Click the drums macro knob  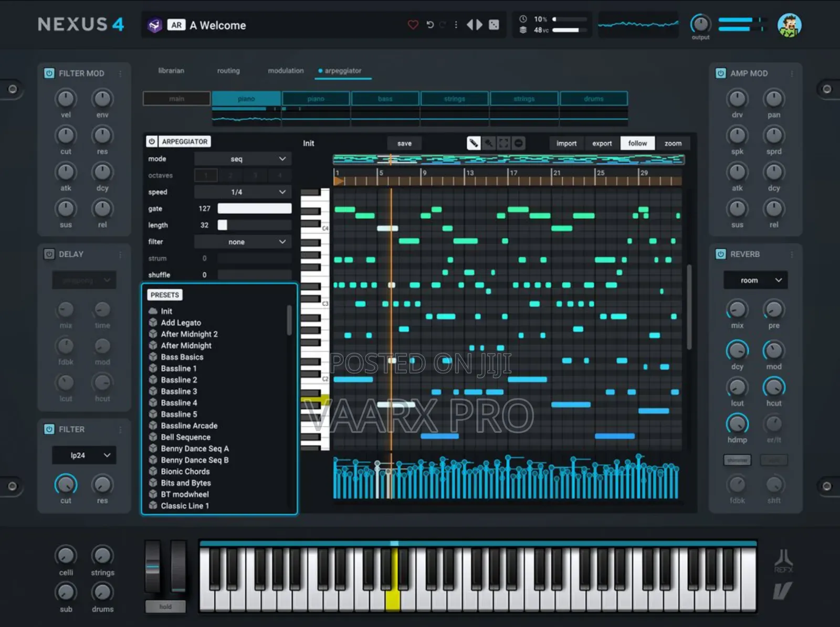coord(102,592)
